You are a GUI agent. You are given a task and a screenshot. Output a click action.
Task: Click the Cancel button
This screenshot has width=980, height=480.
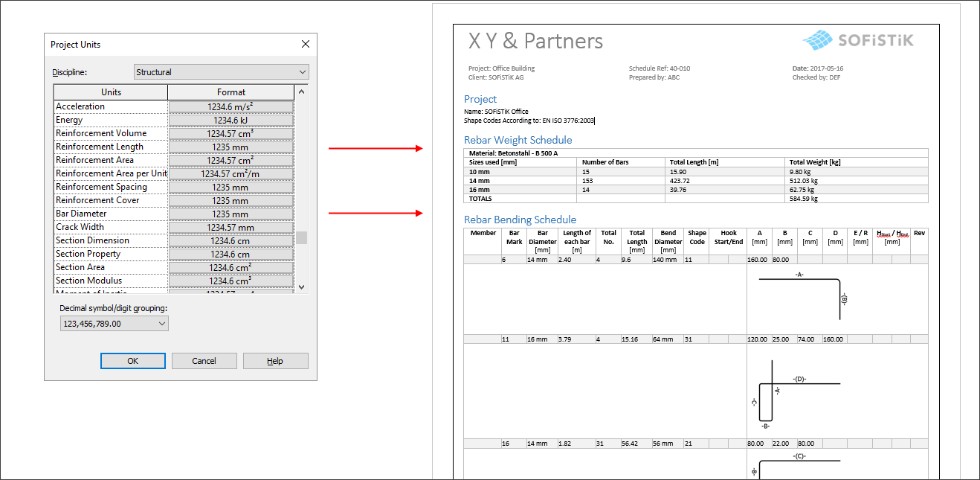204,361
